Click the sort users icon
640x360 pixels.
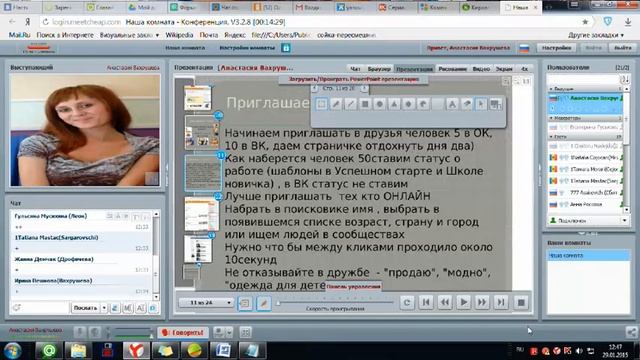624,79
